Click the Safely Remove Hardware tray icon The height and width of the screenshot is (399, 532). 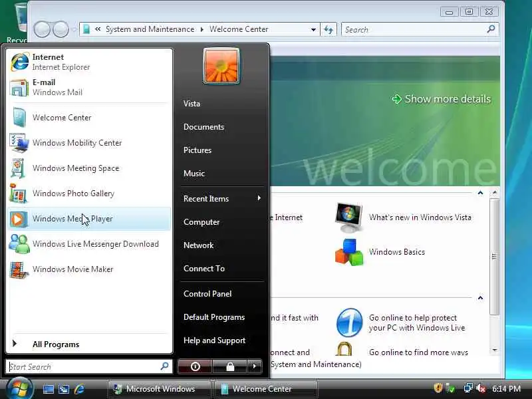[x=451, y=388]
